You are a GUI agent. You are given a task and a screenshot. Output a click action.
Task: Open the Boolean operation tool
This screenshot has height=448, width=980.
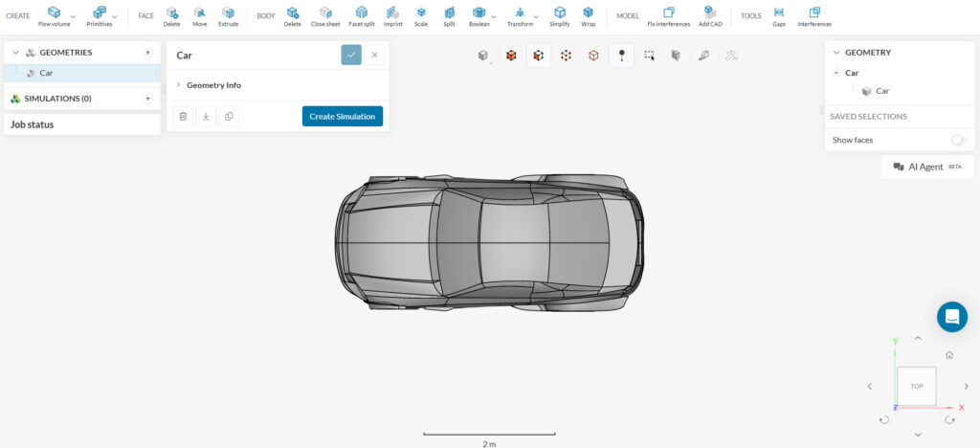pos(479,16)
